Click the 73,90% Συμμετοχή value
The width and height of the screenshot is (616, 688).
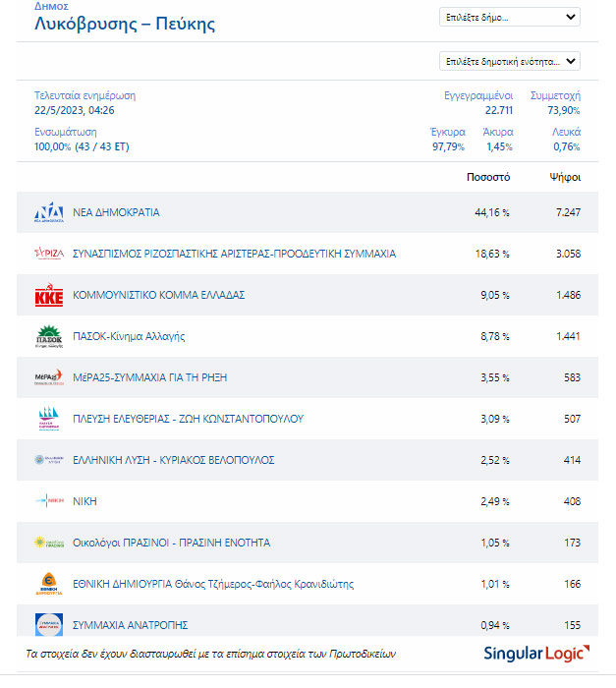pyautogui.click(x=563, y=110)
